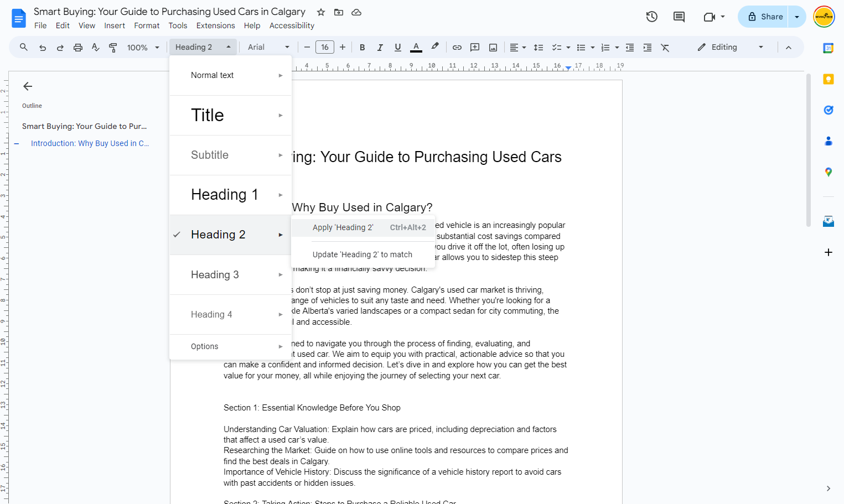Open the Extensions menu
This screenshot has height=504, width=844.
(x=215, y=25)
